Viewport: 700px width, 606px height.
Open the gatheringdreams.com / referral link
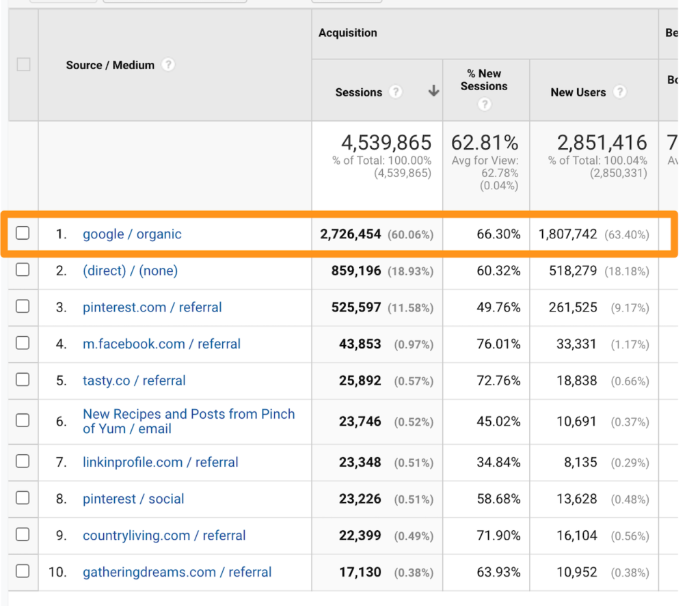pos(177,572)
